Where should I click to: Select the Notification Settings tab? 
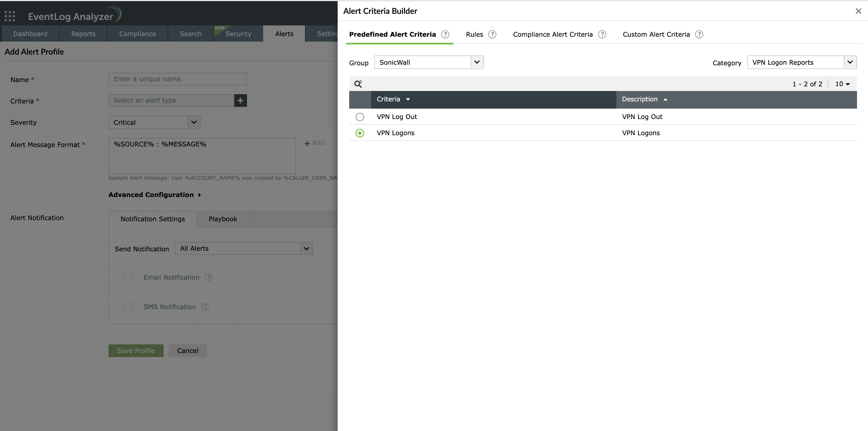click(x=153, y=219)
